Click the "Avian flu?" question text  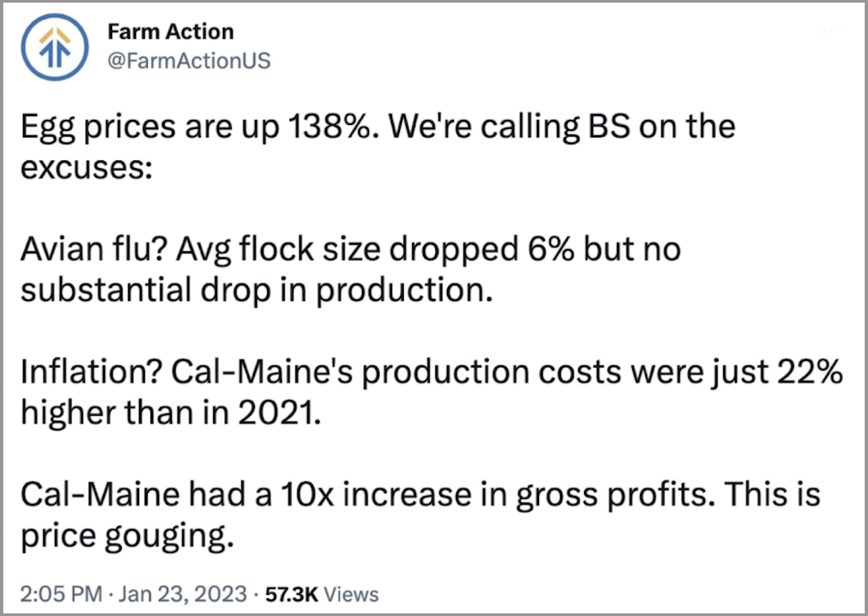click(x=95, y=249)
